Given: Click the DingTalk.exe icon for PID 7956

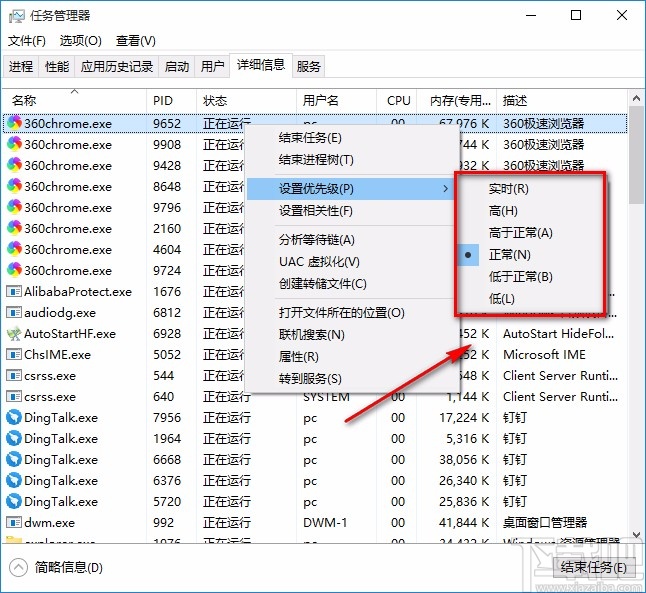Looking at the screenshot, I should pyautogui.click(x=14, y=417).
